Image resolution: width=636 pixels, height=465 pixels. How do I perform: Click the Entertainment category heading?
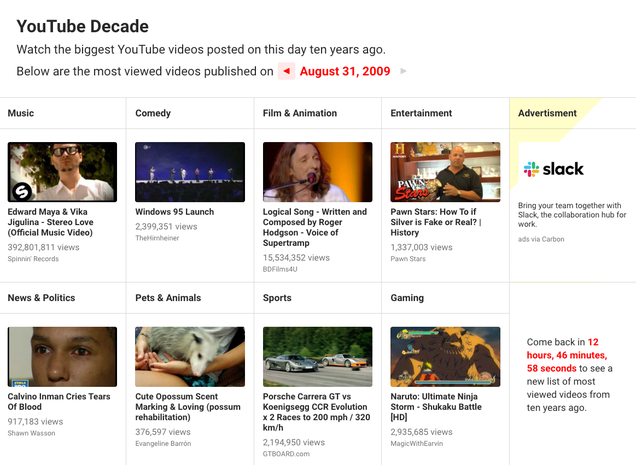point(421,113)
